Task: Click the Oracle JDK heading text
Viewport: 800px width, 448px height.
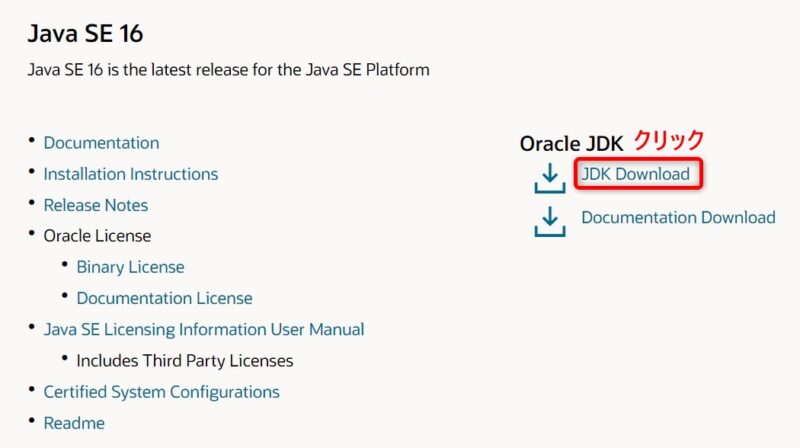Action: 571,144
